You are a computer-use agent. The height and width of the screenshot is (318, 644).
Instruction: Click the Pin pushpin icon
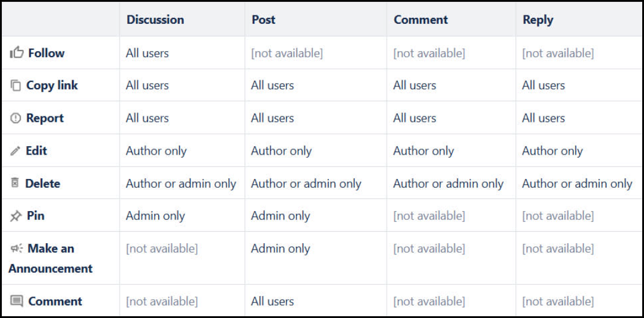[x=15, y=216]
